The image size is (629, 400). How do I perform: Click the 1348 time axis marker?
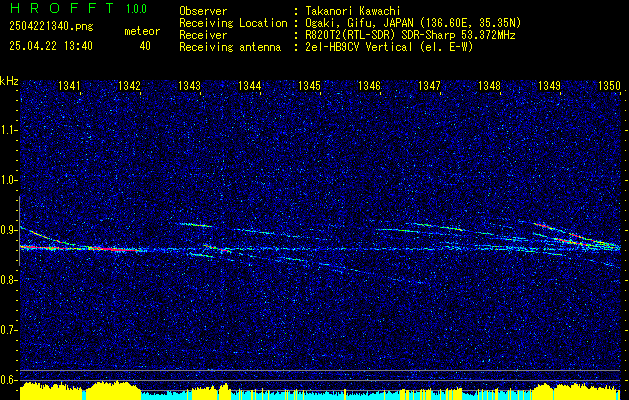pos(490,85)
